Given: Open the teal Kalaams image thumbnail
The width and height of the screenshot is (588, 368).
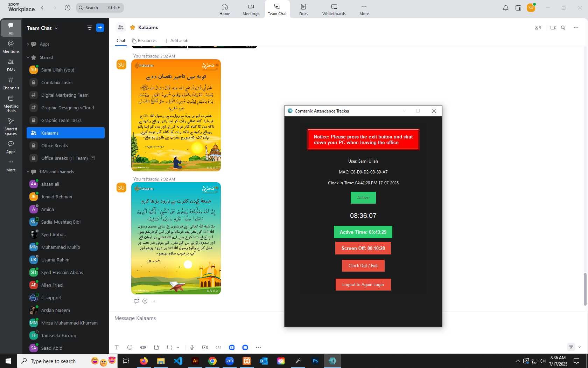Looking at the screenshot, I should (x=176, y=238).
